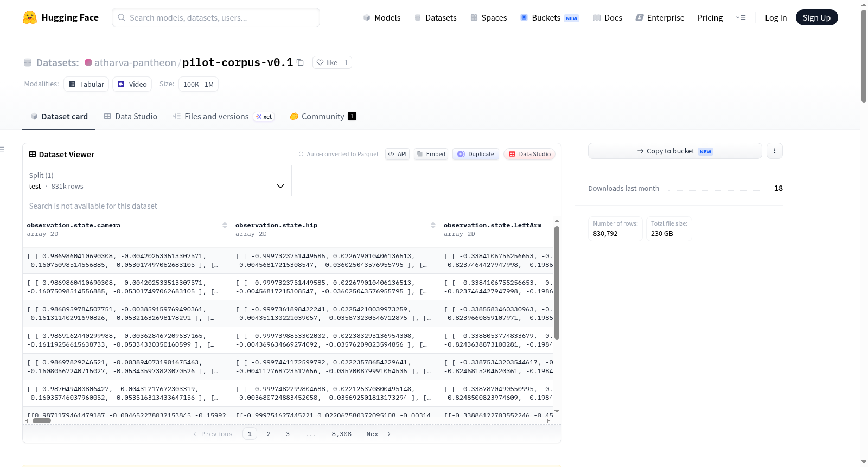868x467 pixels.
Task: Click the Sign Up button
Action: (816, 17)
